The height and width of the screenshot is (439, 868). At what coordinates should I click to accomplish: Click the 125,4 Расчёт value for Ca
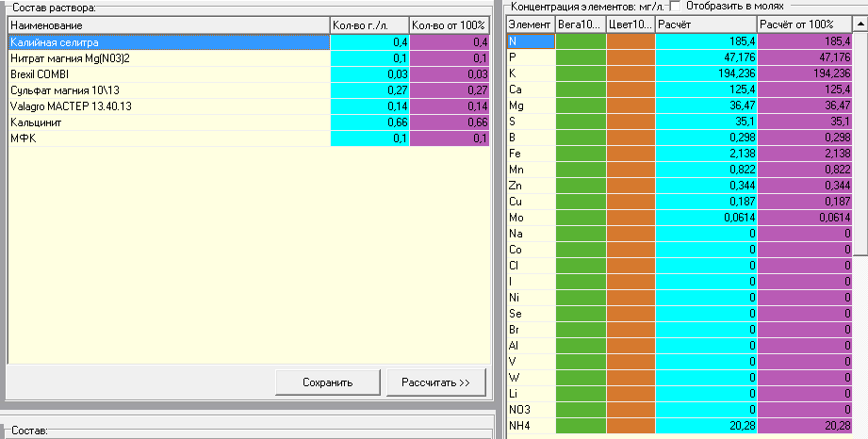coord(706,89)
